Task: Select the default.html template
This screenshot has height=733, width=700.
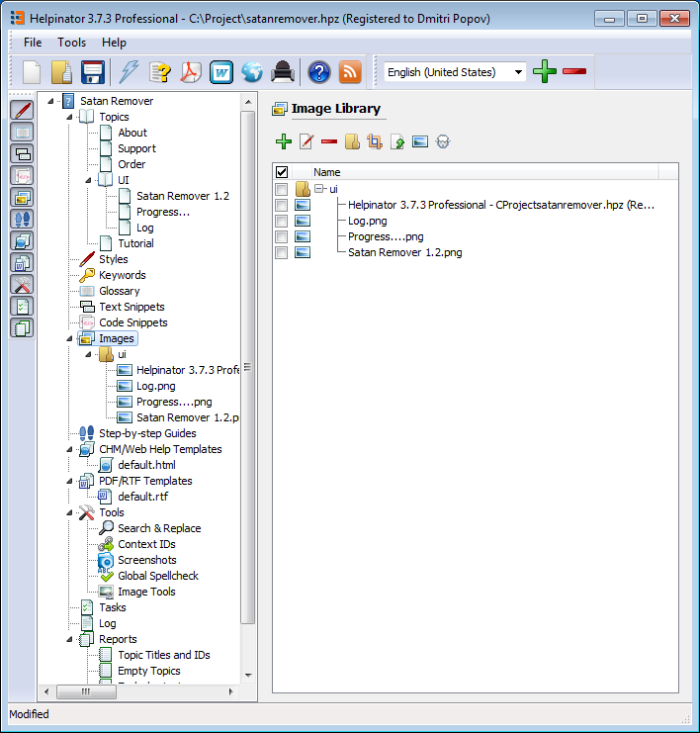Action: (146, 465)
